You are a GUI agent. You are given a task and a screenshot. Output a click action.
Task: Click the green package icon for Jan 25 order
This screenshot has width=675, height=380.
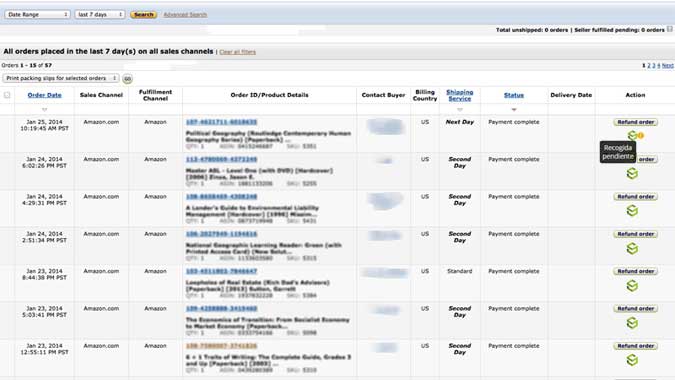(x=632, y=136)
